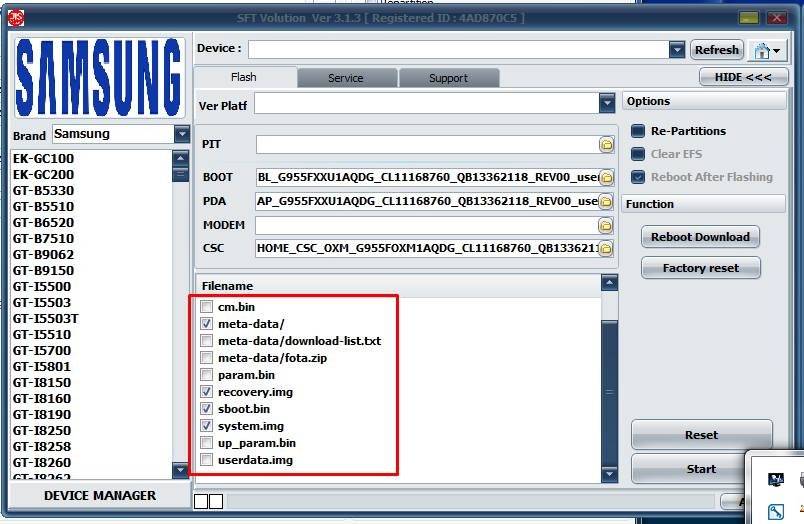Uncheck the system.img checkbox

click(x=206, y=426)
